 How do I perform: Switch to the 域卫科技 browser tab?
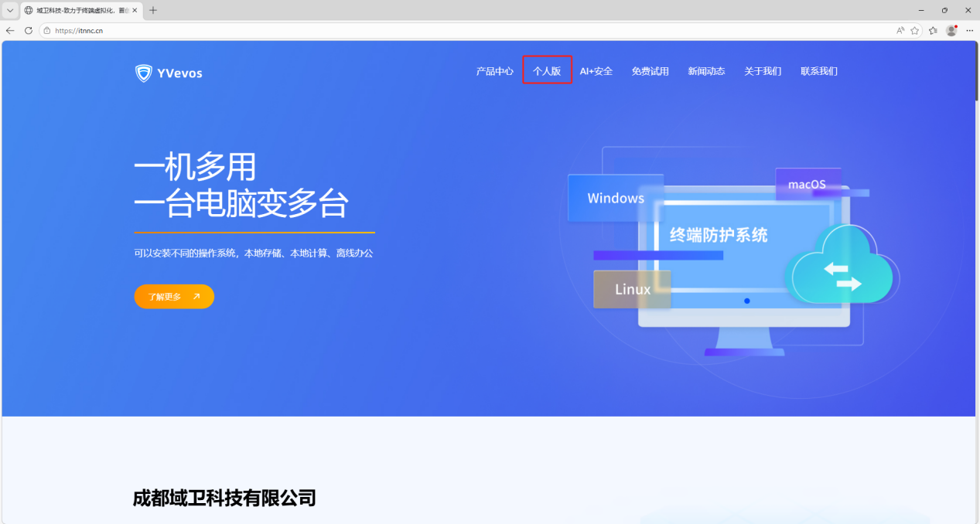[x=77, y=10]
